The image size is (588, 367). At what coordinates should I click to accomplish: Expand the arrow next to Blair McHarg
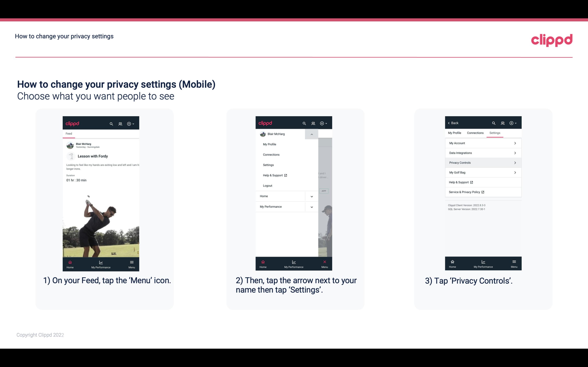(x=311, y=134)
